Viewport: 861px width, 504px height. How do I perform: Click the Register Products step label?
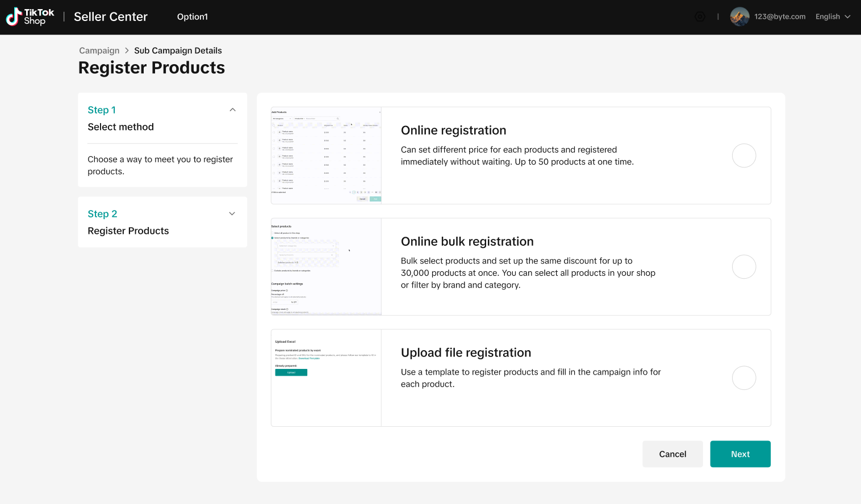coord(128,231)
